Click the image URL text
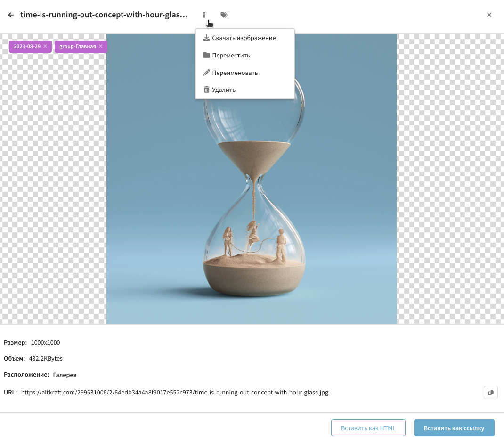This screenshot has width=504, height=443. point(175,393)
